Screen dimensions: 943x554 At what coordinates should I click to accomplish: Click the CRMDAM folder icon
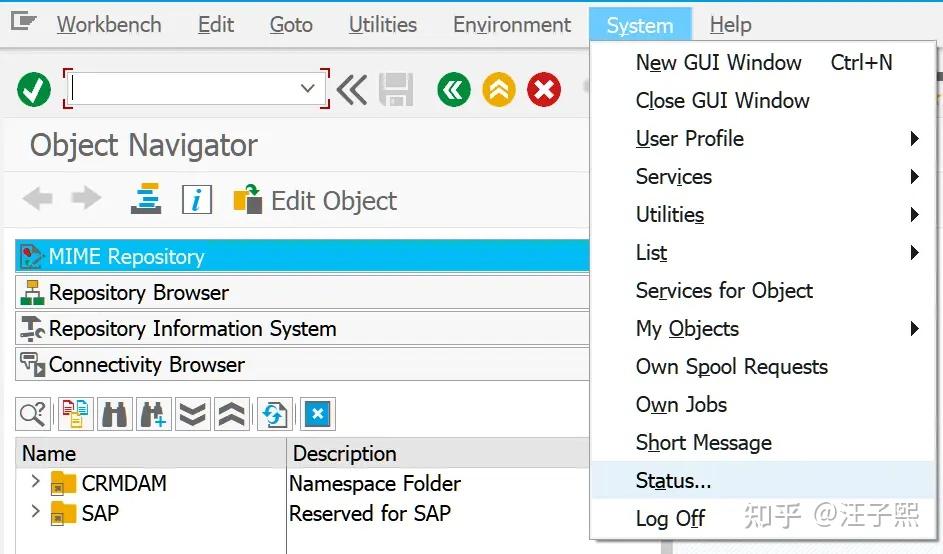point(63,483)
